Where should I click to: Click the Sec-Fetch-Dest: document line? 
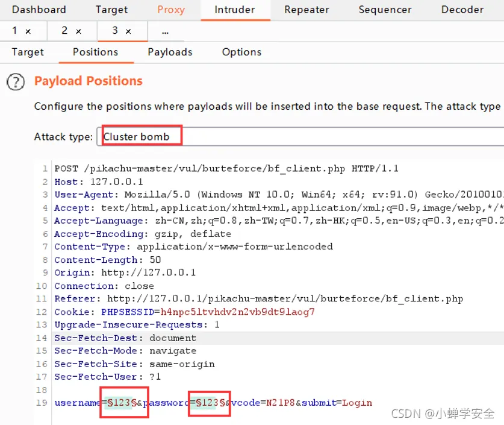[125, 338]
